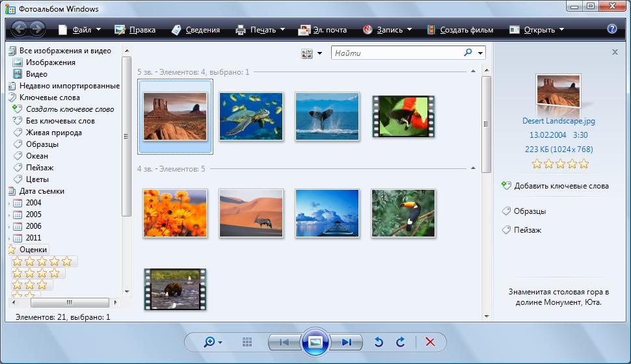The image size is (631, 364).
Task: Select Все изображения и видео
Action: pyautogui.click(x=65, y=51)
